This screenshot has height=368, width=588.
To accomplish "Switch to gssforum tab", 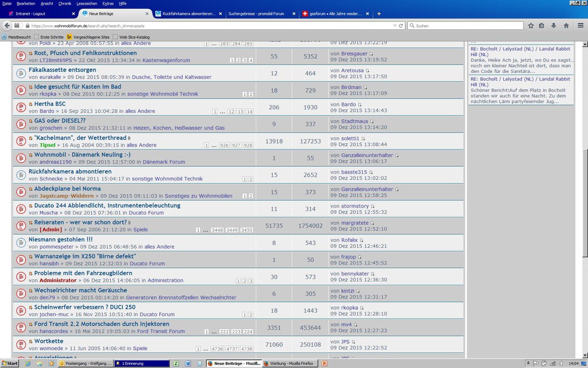I will click(335, 14).
